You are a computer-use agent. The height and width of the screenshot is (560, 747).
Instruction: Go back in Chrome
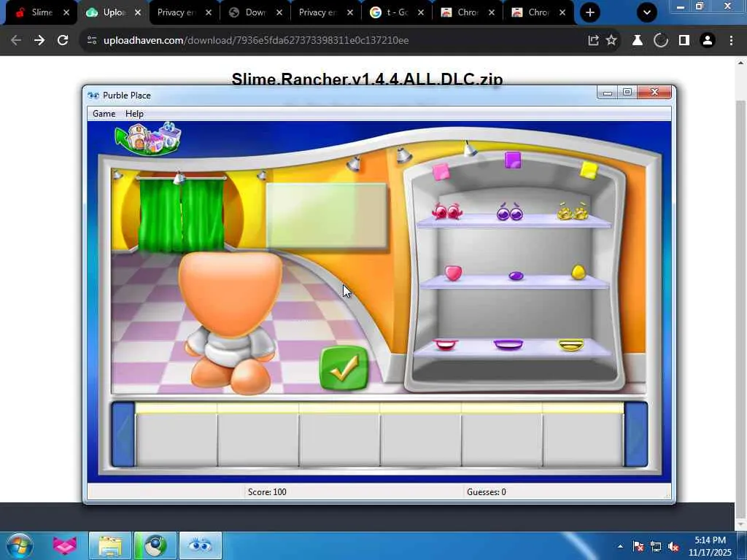16,41
